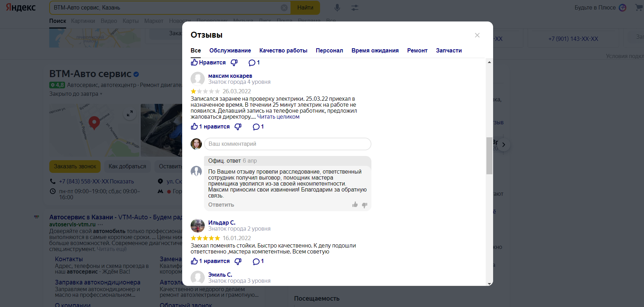Image resolution: width=644 pixels, height=307 pixels.
Task: Open the Yandex Plus icon
Action: (623, 7)
